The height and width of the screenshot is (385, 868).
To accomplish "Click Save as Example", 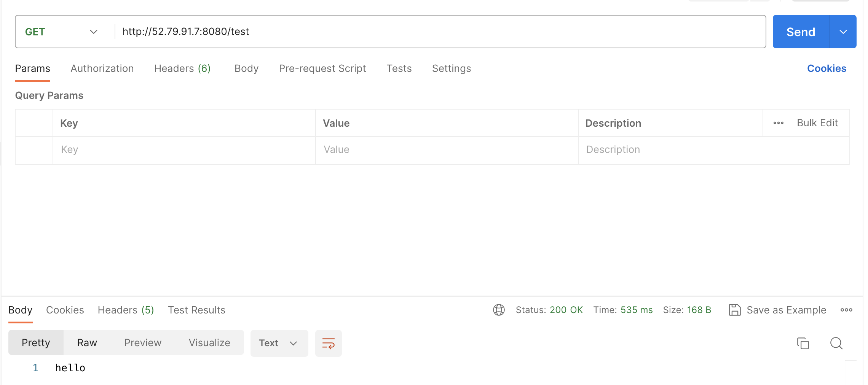I will tap(787, 310).
